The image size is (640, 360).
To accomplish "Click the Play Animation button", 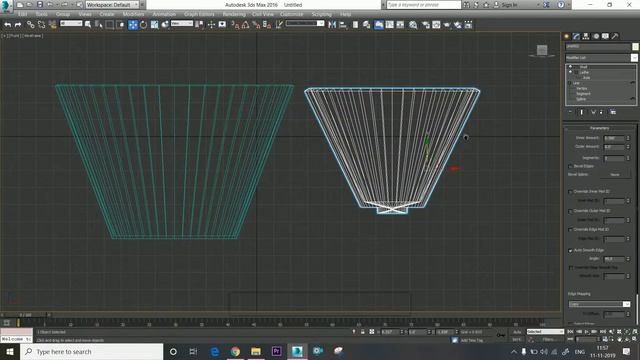I will point(587,332).
